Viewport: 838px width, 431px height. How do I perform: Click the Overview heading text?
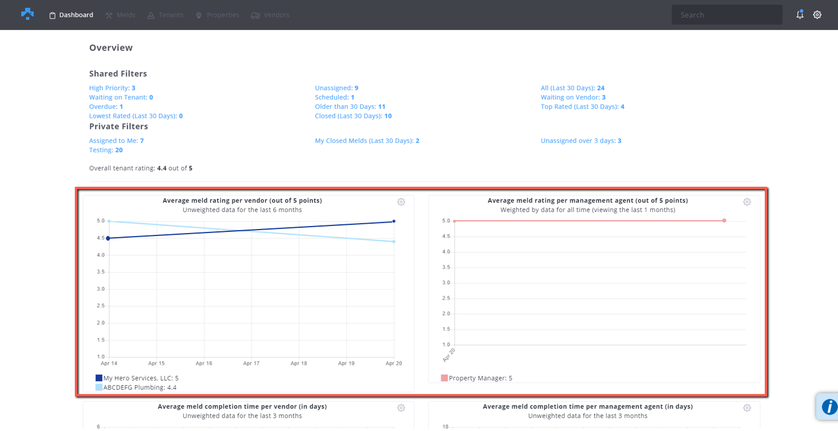click(x=111, y=48)
